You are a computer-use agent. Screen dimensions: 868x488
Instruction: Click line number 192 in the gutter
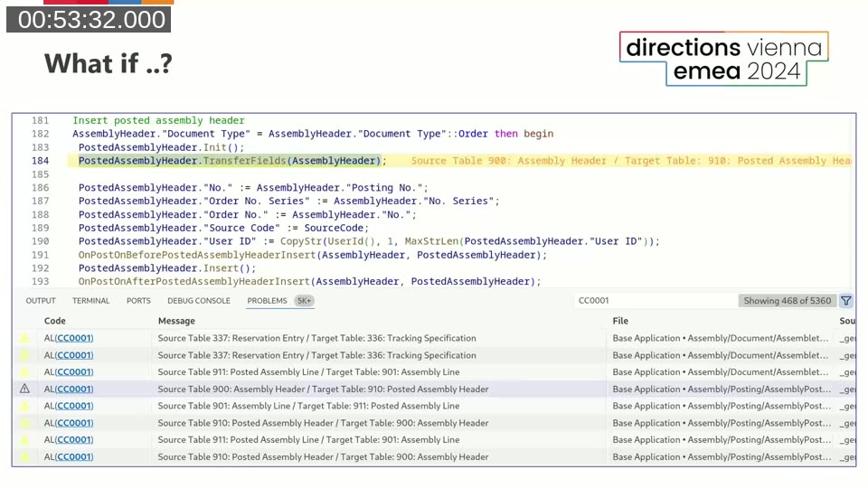(x=40, y=267)
